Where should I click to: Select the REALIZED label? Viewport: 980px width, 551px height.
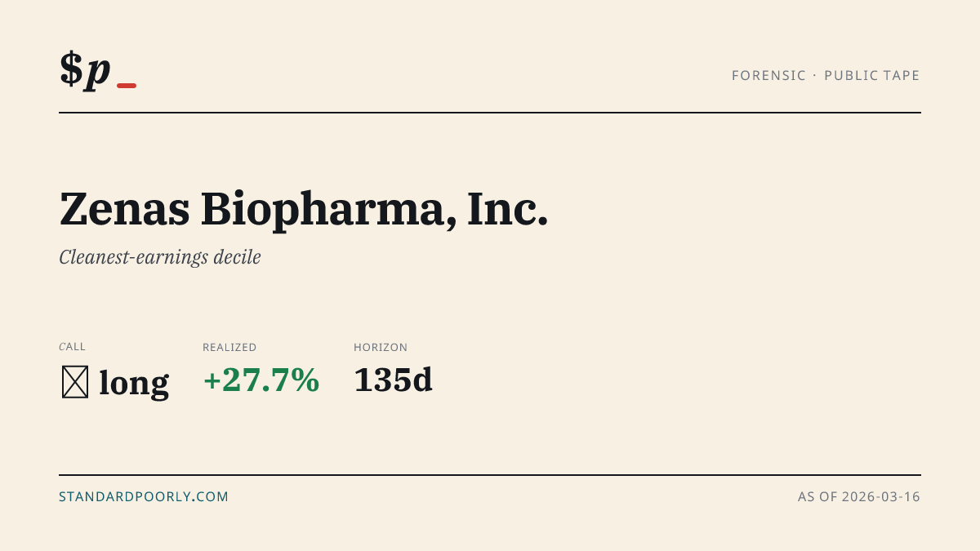(x=229, y=347)
